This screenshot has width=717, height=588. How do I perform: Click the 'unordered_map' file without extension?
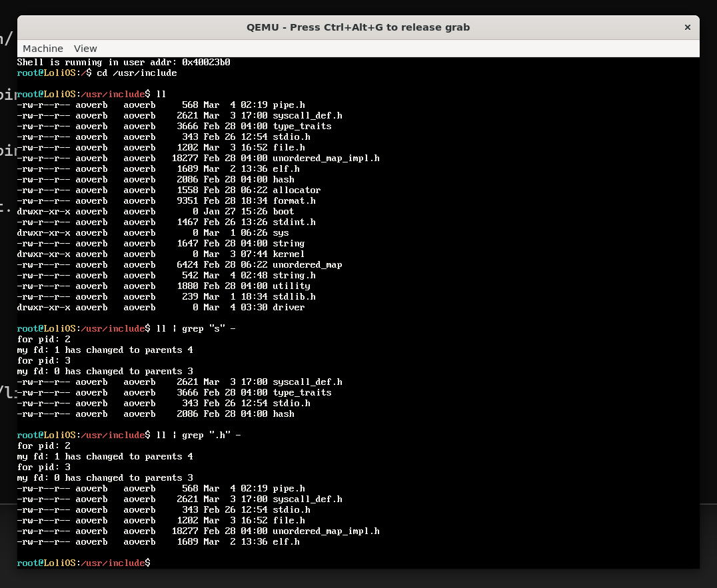pos(307,264)
